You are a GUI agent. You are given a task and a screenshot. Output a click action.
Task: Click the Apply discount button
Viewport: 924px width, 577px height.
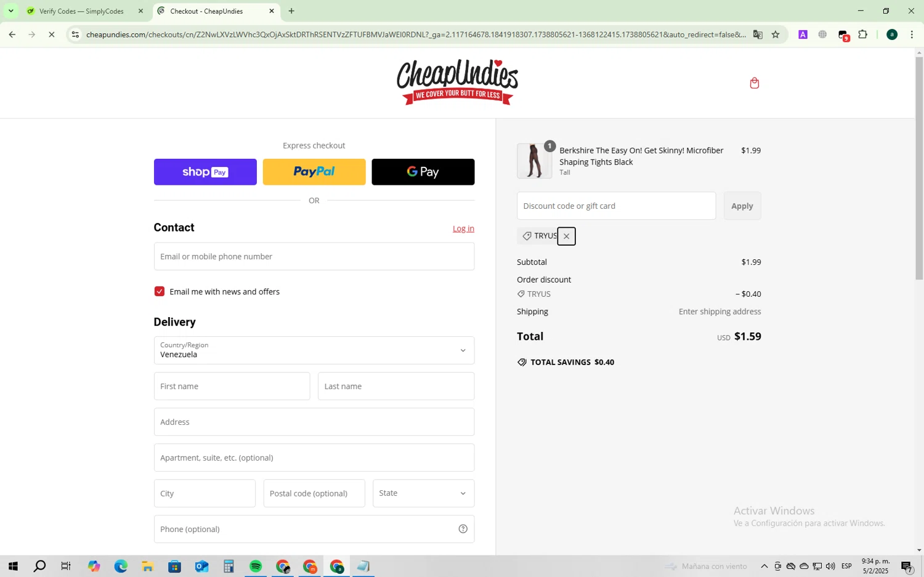coord(742,206)
